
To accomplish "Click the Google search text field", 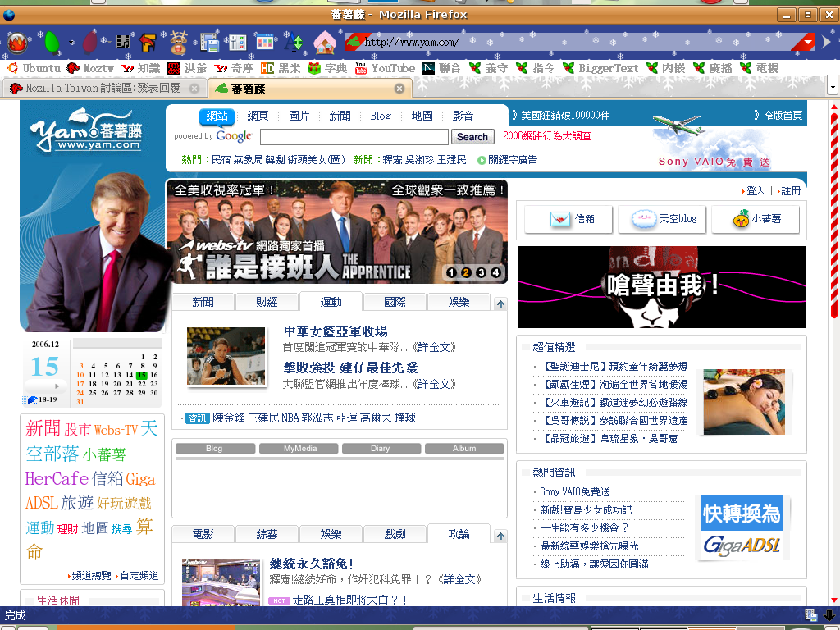I will point(354,137).
